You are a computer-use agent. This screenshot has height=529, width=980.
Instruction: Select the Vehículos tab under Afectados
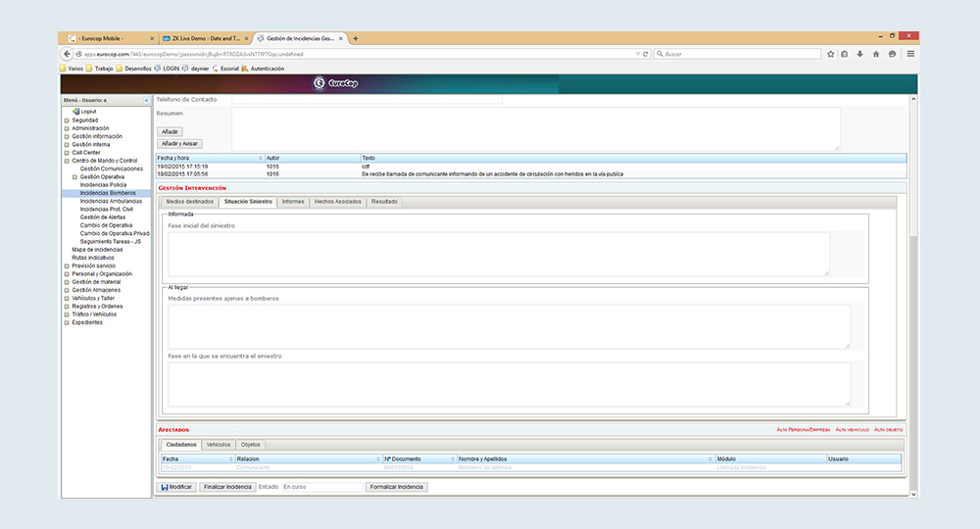pos(219,445)
